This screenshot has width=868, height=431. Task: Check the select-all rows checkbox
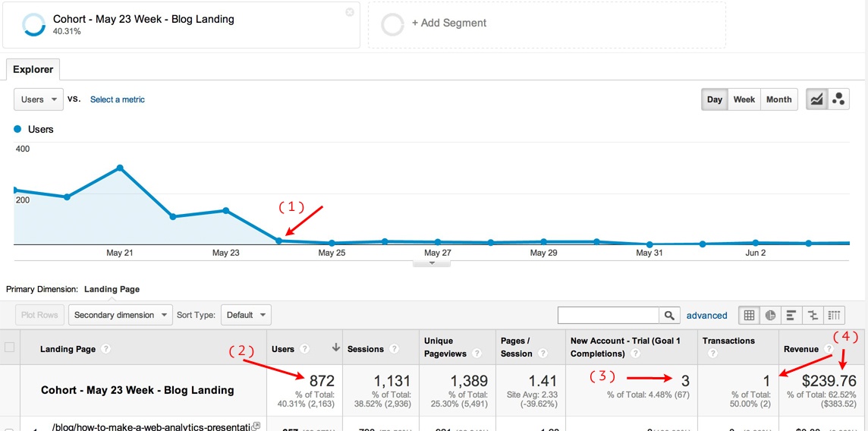pos(10,348)
